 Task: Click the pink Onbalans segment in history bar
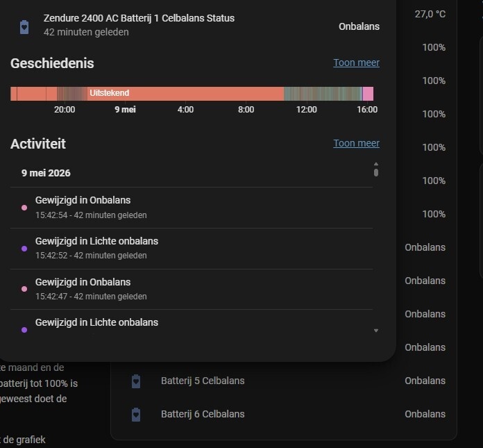(x=368, y=94)
